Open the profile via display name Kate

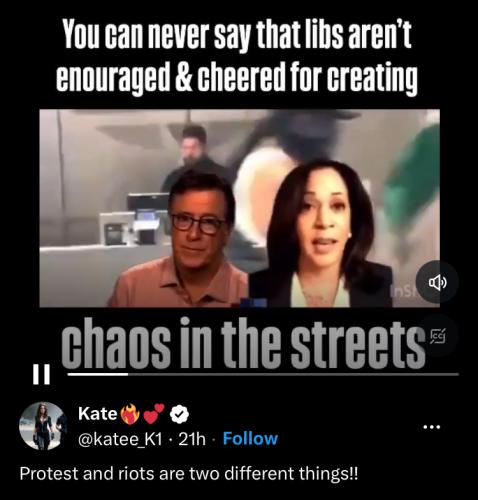pos(97,414)
